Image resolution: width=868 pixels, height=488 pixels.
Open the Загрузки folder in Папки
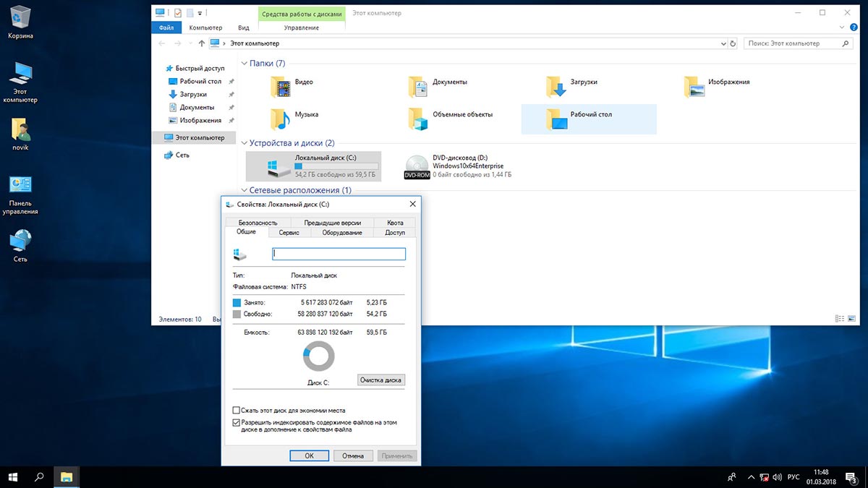[x=556, y=87]
